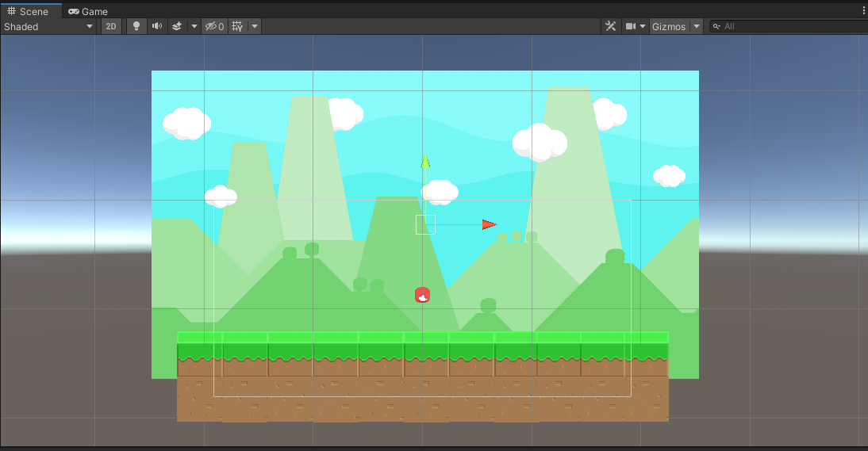The image size is (868, 451).
Task: Select the Scene tab
Action: pos(28,12)
